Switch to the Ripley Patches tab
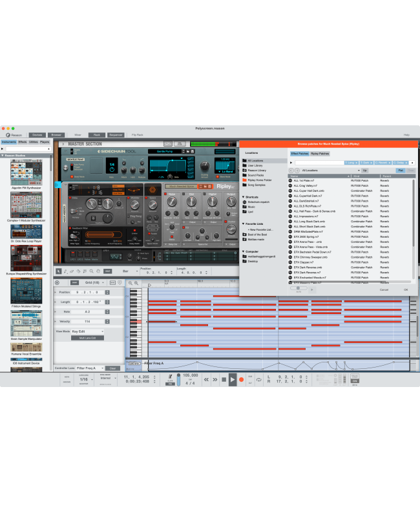 click(x=320, y=153)
